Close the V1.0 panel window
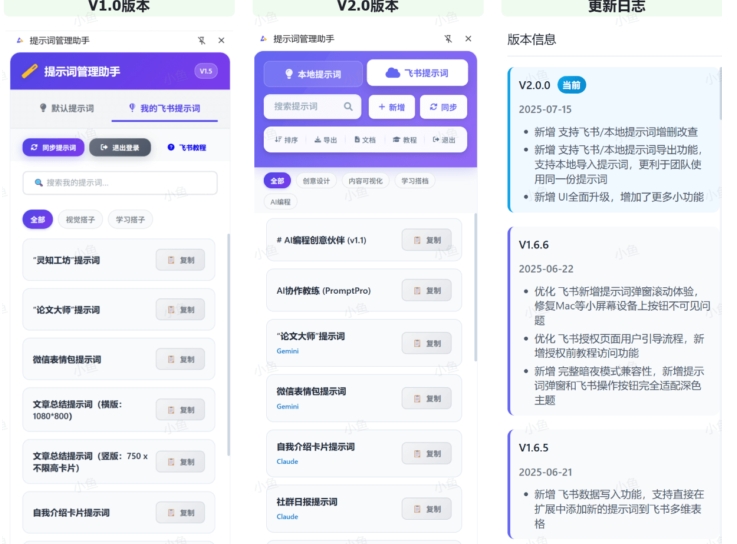 click(x=221, y=40)
